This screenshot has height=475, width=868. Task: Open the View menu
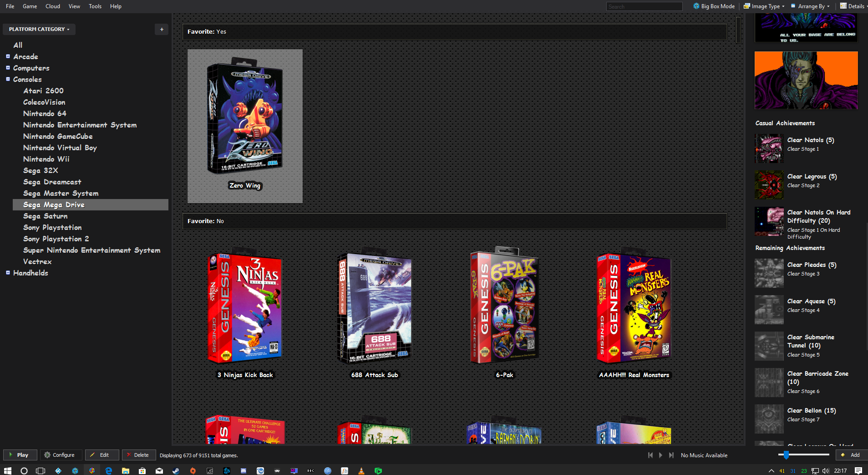[74, 6]
